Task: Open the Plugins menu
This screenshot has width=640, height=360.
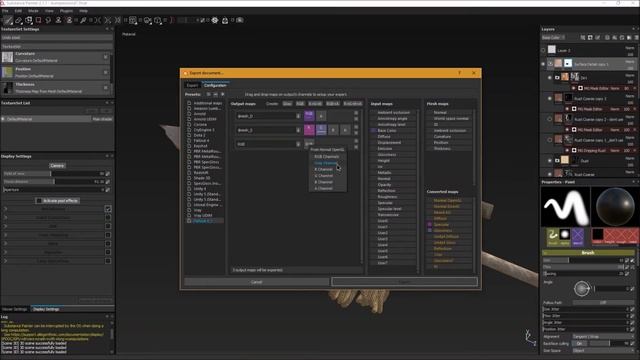Action: point(66,11)
